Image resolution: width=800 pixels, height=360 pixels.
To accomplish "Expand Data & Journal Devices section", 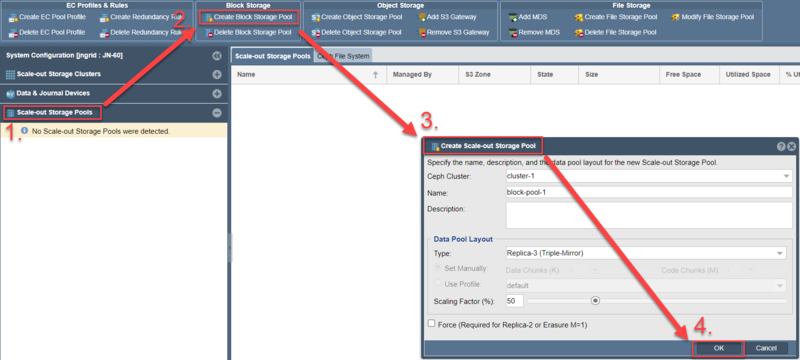I will coord(217,94).
